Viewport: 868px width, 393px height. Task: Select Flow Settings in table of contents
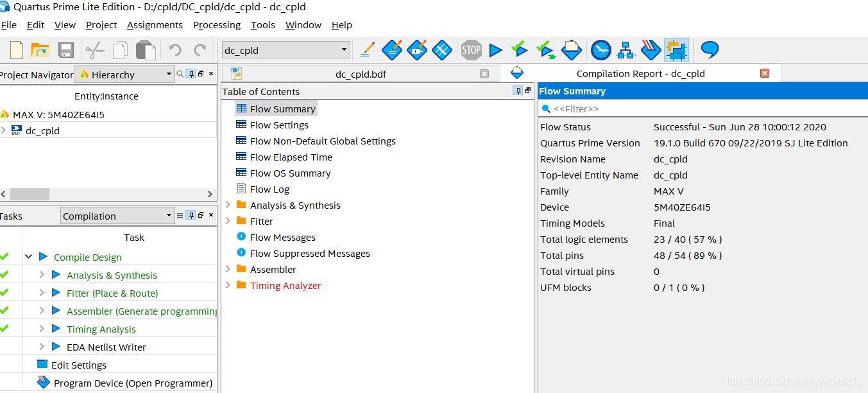279,125
